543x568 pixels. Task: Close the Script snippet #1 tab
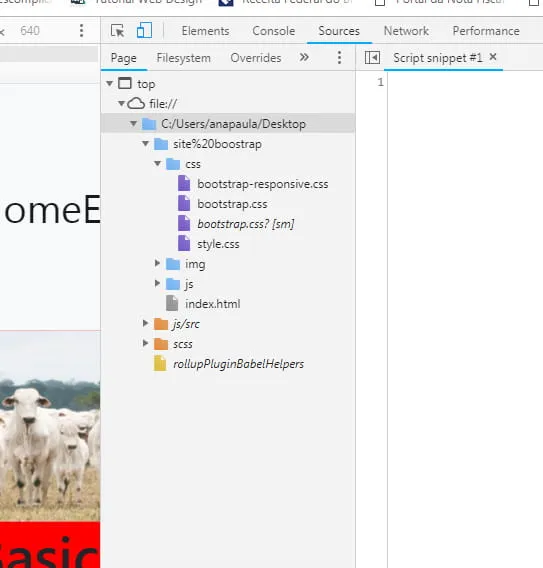click(493, 57)
